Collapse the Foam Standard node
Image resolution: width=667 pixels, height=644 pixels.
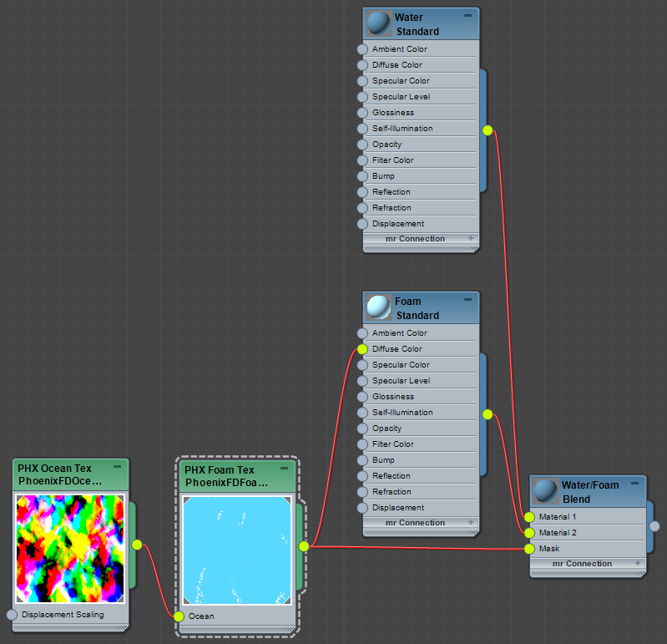(468, 300)
